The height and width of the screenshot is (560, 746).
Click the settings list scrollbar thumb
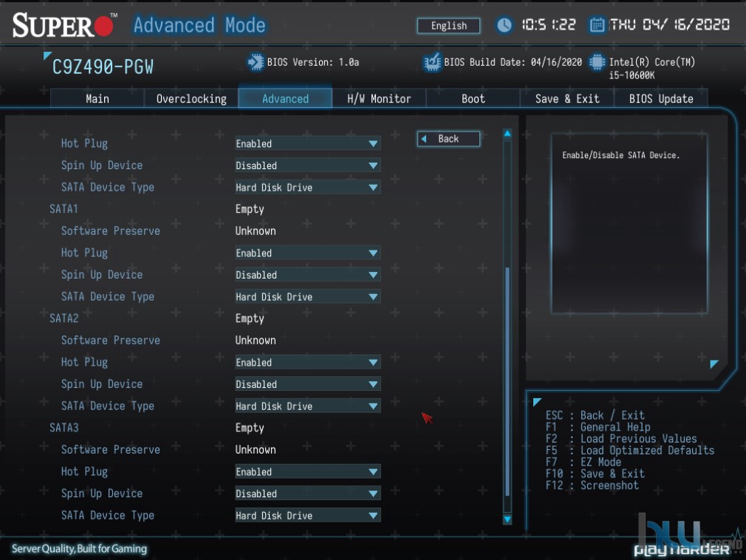click(507, 381)
